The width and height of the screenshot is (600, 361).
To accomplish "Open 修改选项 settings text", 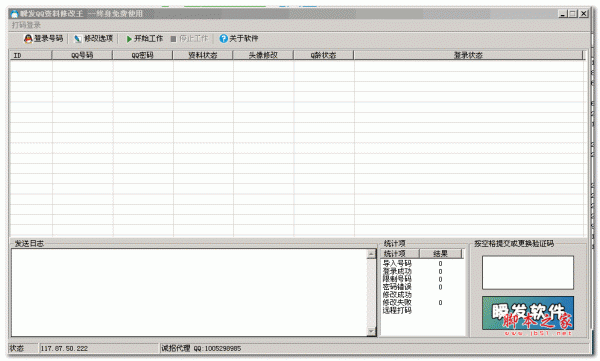I will coord(98,38).
